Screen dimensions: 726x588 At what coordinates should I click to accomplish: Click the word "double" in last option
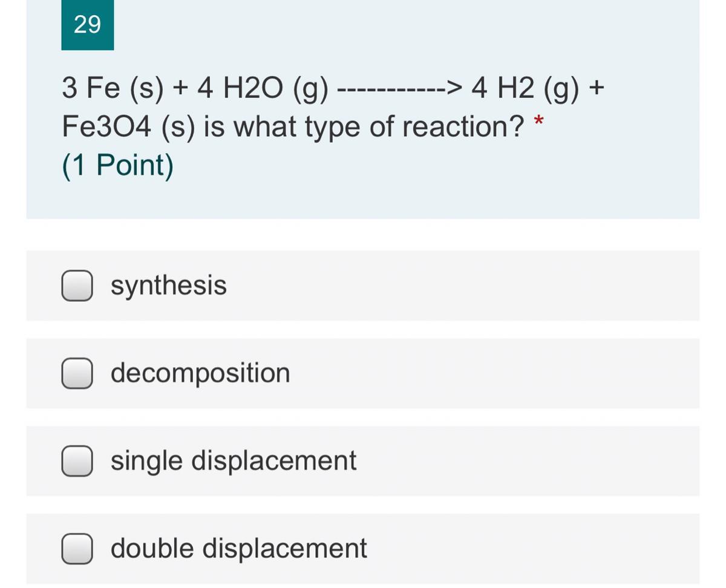point(152,549)
